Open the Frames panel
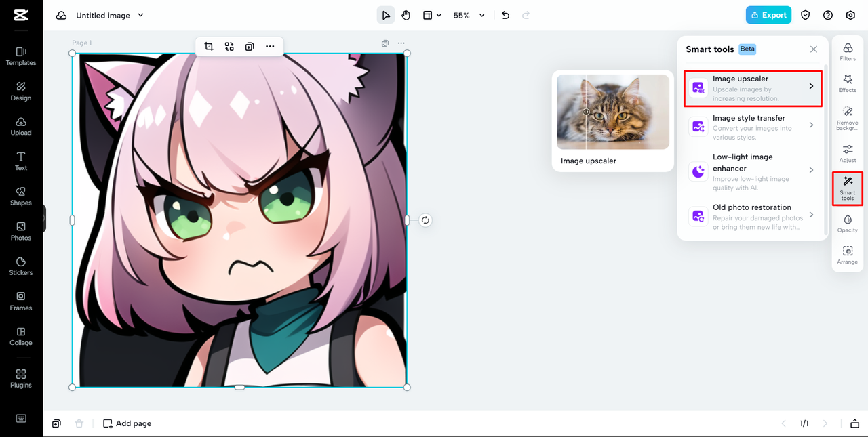This screenshot has height=437, width=868. click(21, 301)
